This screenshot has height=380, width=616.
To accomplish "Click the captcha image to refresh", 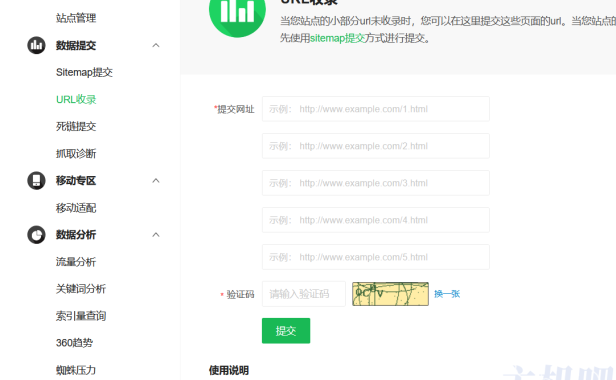I will 390,294.
